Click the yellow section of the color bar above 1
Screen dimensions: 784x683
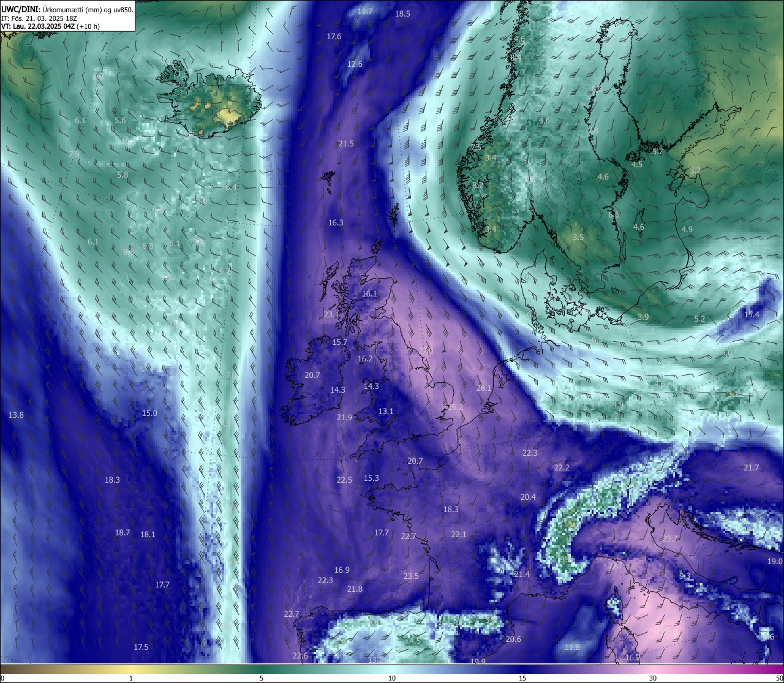(x=131, y=668)
